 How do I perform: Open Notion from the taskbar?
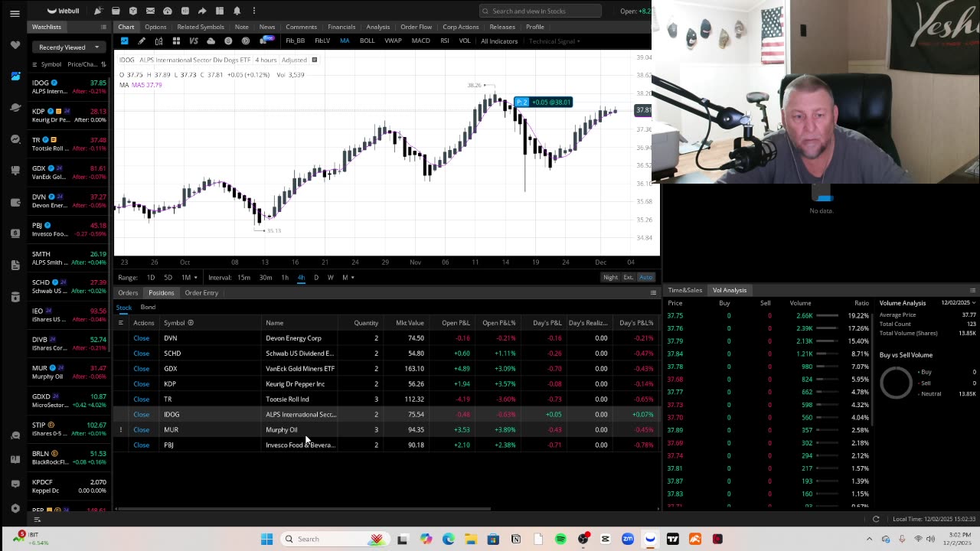coord(516,539)
